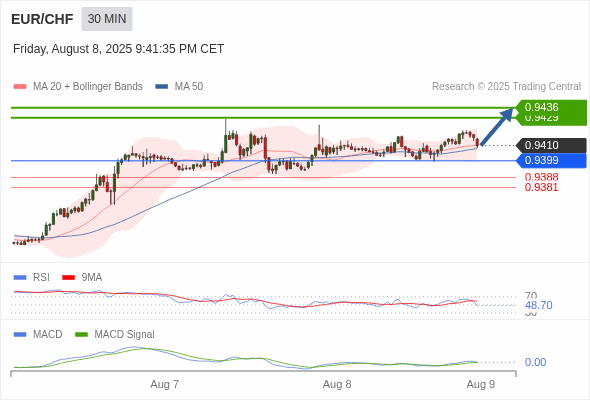Toggle the RSI legend entry
Screen dimensions: 590x400
32,277
